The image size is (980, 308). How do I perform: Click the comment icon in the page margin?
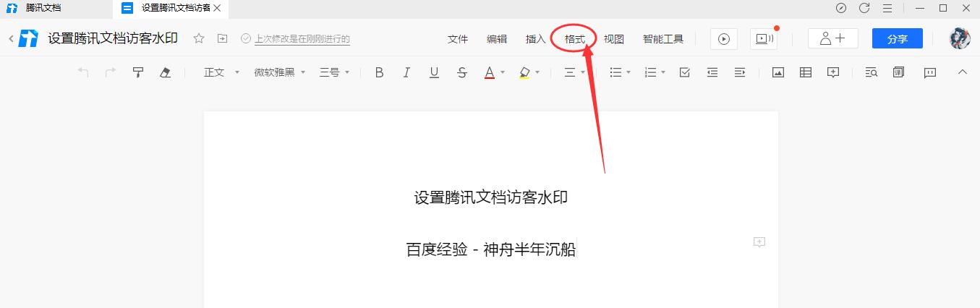pos(759,242)
